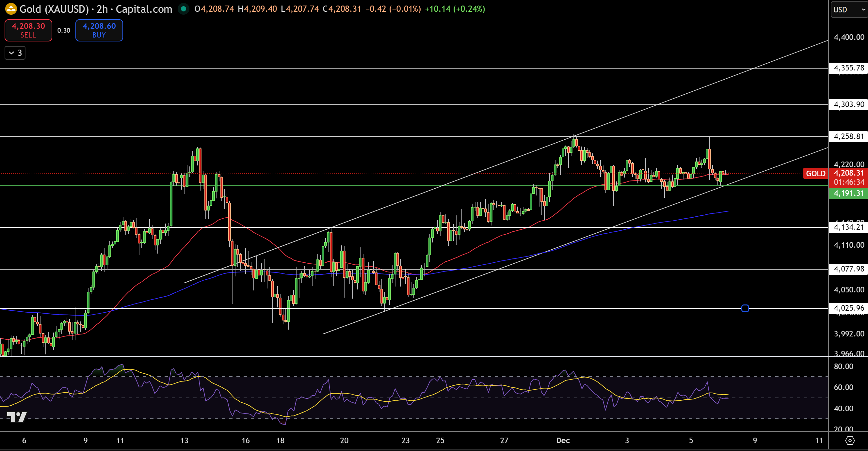Click the 4,025.96 price level label
This screenshot has width=868, height=451.
[848, 308]
